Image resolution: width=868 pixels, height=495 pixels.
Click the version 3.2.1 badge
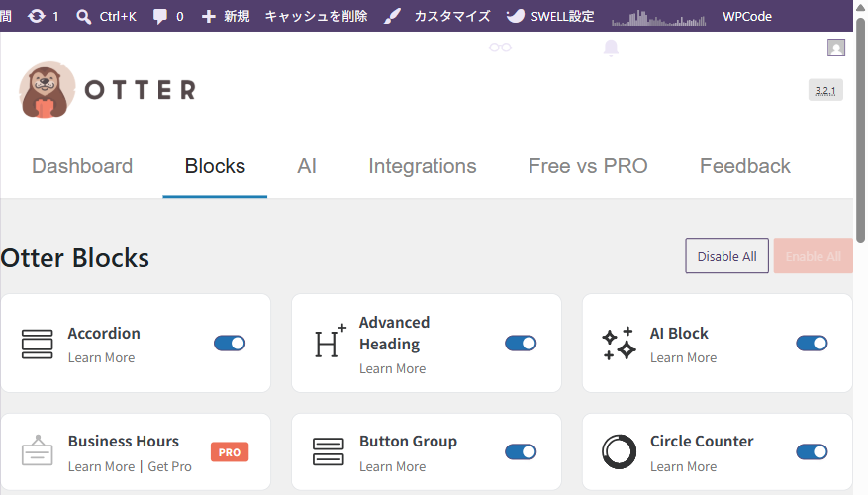coord(825,91)
